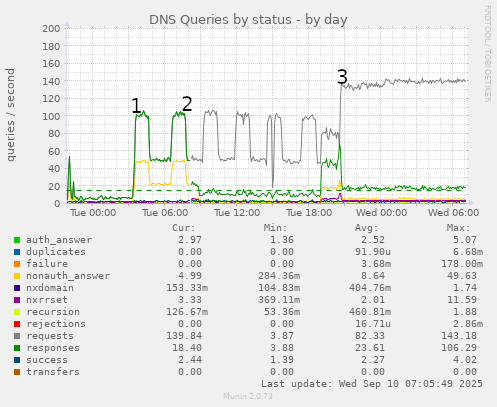
Task: Click the annotation marker 2 on graph
Action: 187,104
